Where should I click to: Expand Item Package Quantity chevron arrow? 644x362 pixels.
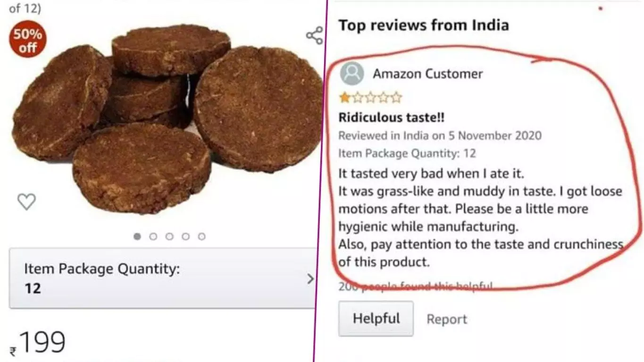[310, 279]
